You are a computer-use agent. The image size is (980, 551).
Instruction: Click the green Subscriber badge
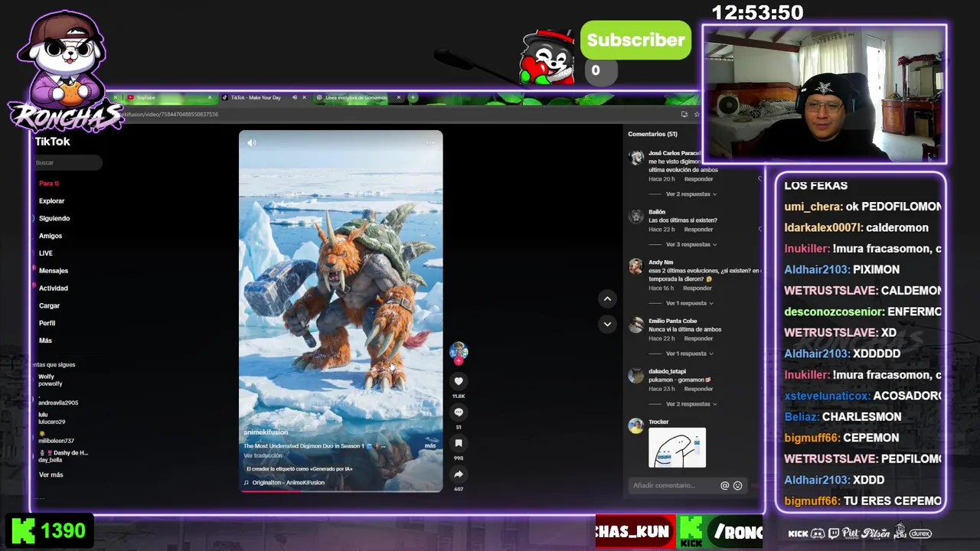[635, 41]
